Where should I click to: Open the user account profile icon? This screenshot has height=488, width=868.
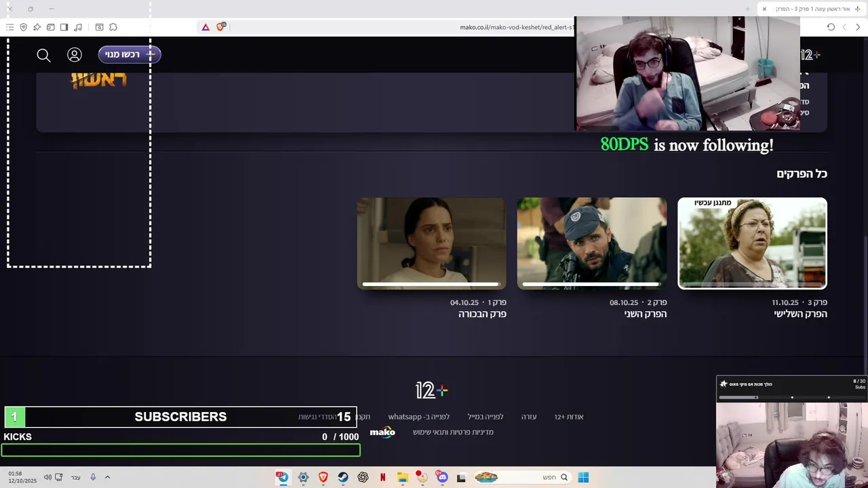click(x=75, y=55)
